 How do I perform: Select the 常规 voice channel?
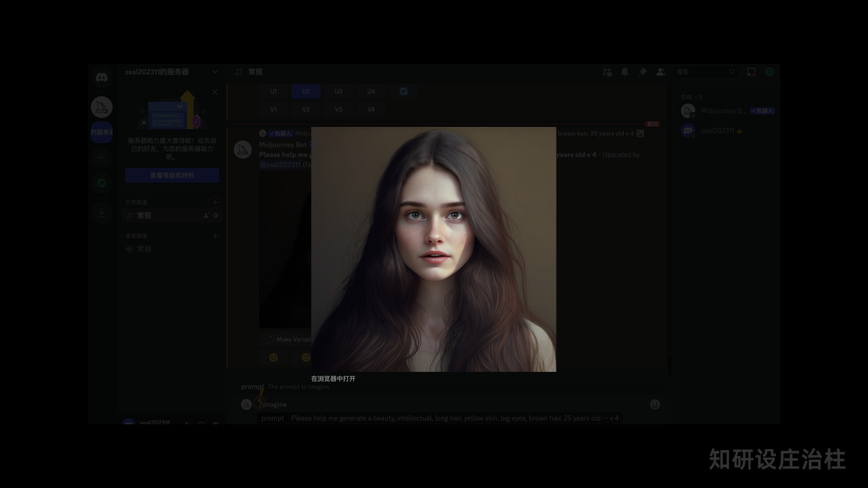coord(145,249)
